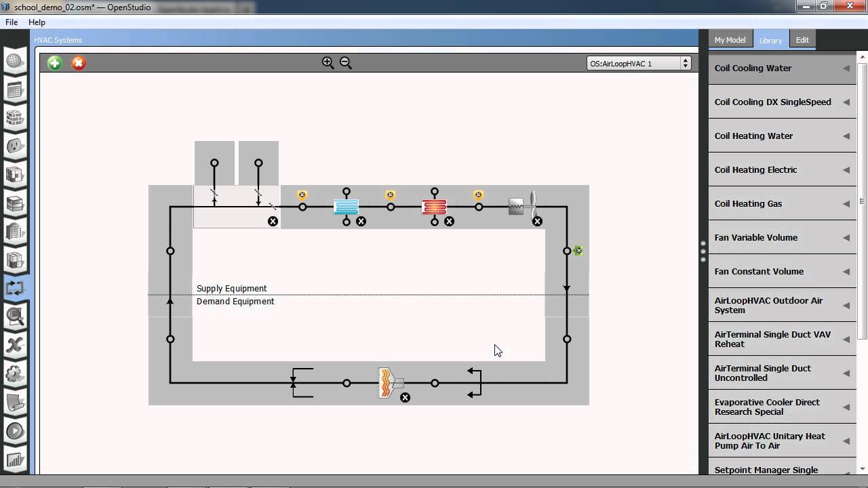
Task: Remove the fan via its X button
Action: point(538,222)
